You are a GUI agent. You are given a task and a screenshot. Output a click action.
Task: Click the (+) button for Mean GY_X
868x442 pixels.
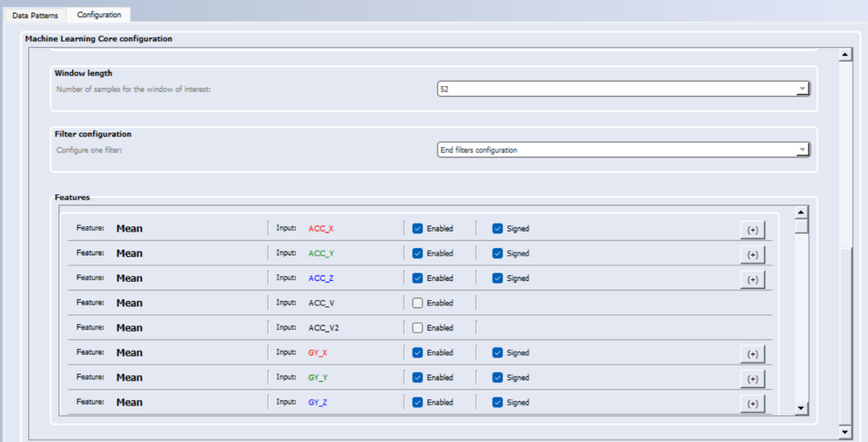click(752, 354)
